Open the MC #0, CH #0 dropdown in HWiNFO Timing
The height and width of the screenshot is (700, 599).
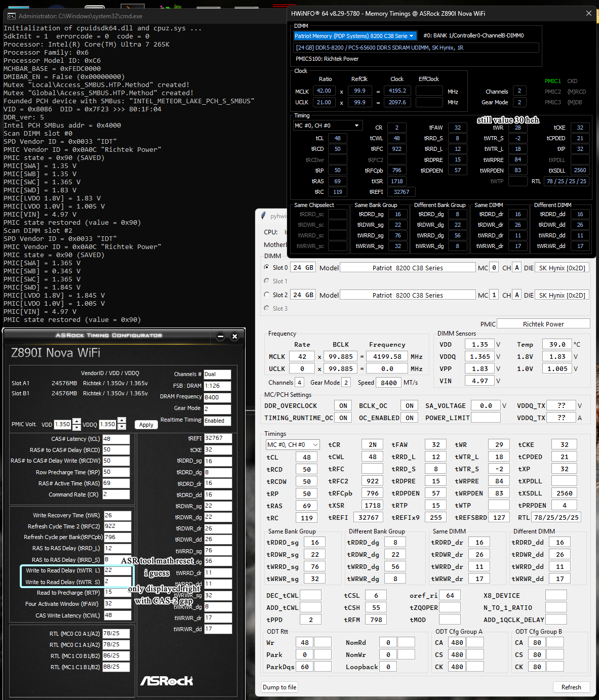pos(328,126)
